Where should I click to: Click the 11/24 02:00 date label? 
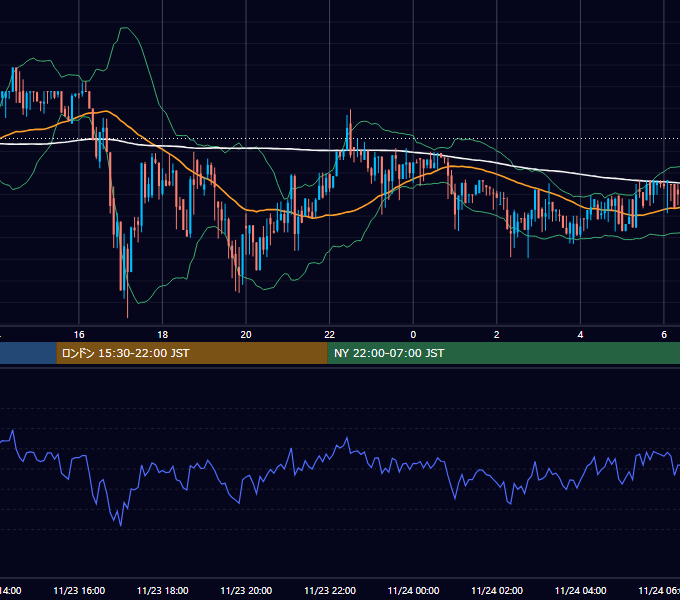[497, 591]
